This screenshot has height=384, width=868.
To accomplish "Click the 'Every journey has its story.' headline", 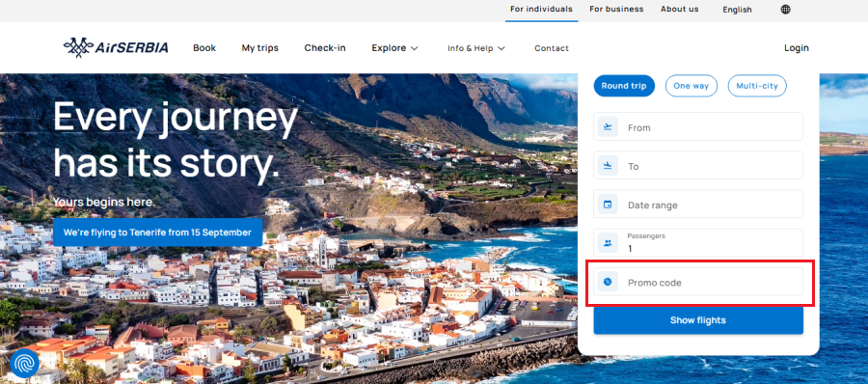I will pyautogui.click(x=176, y=141).
